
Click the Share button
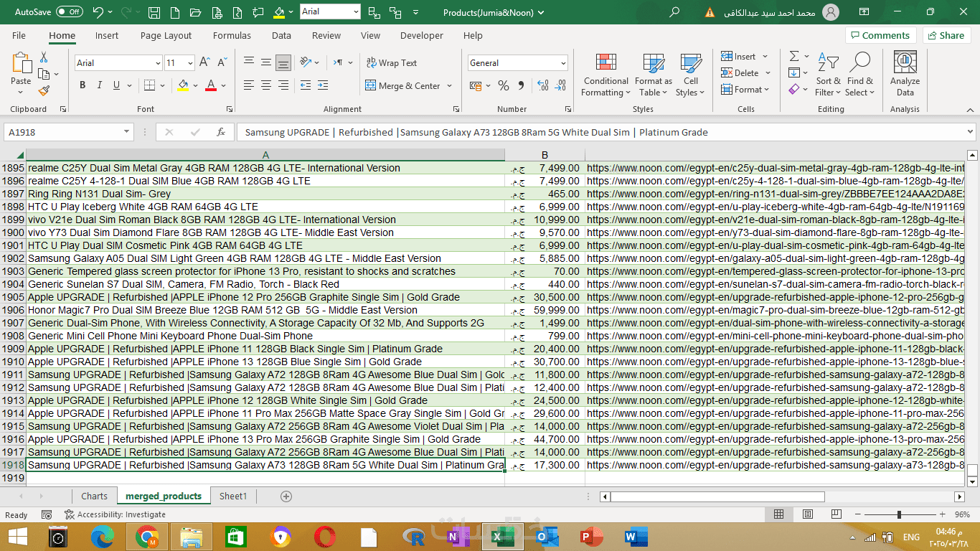tap(946, 35)
